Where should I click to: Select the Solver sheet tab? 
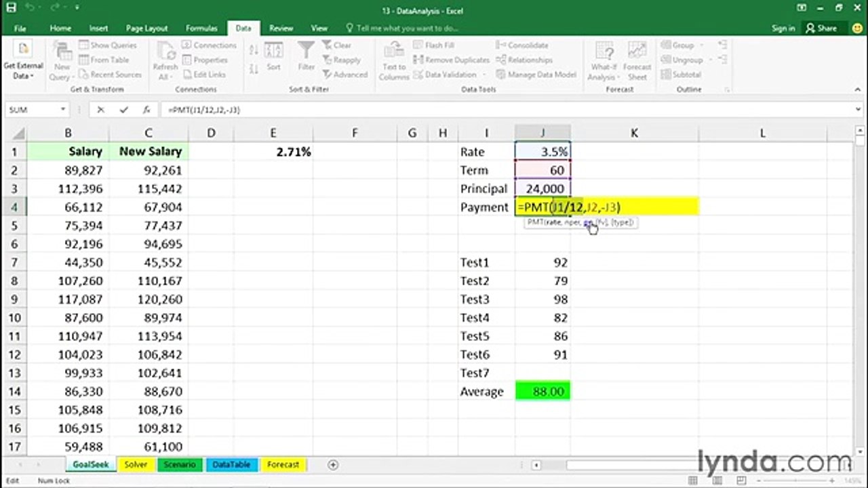pyautogui.click(x=136, y=465)
